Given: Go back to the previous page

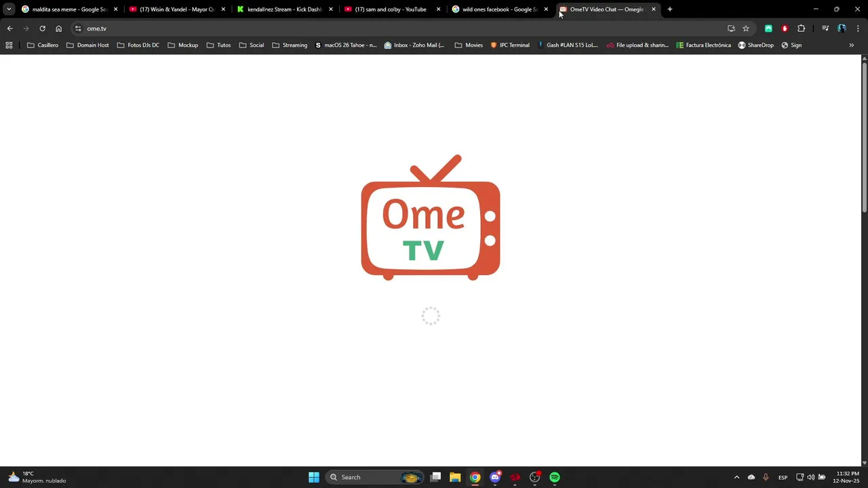Looking at the screenshot, I should [x=9, y=28].
